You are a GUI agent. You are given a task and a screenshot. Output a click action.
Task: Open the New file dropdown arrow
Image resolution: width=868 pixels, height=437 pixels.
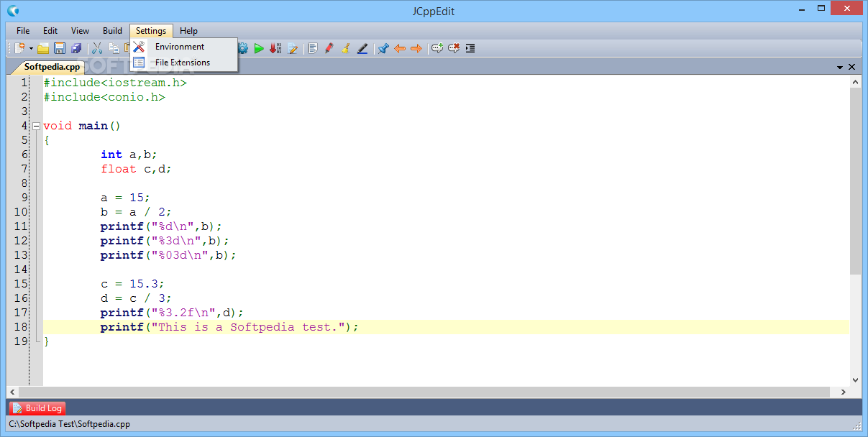[31, 48]
